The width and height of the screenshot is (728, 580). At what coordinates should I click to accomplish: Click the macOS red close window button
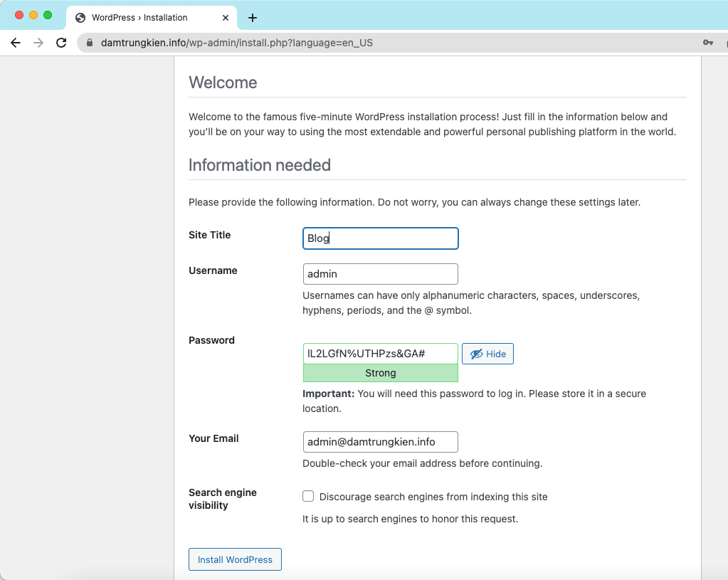click(19, 15)
